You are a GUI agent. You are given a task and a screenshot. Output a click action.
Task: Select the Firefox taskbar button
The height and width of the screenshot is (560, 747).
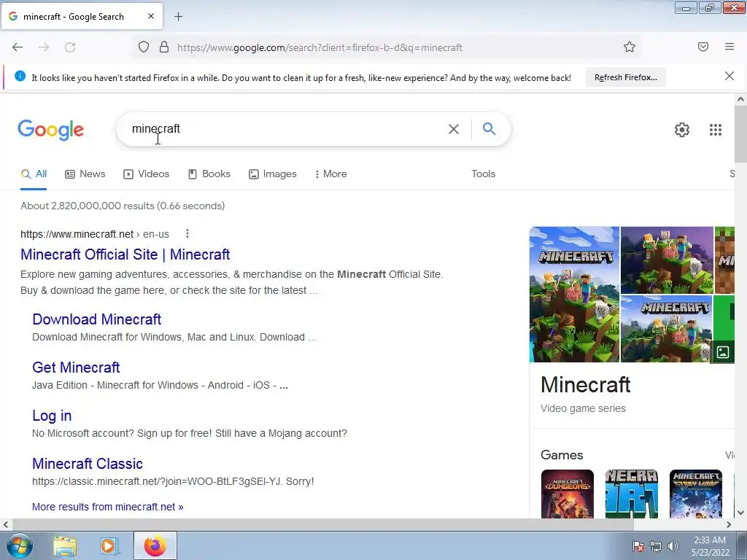coord(155,545)
